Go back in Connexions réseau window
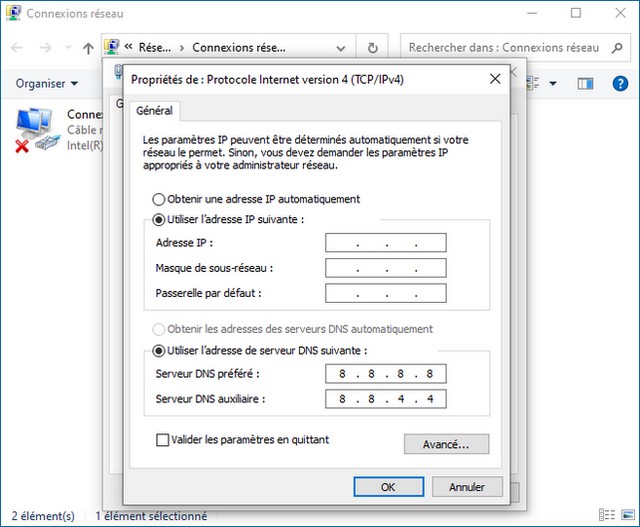The width and height of the screenshot is (640, 527). click(x=17, y=48)
